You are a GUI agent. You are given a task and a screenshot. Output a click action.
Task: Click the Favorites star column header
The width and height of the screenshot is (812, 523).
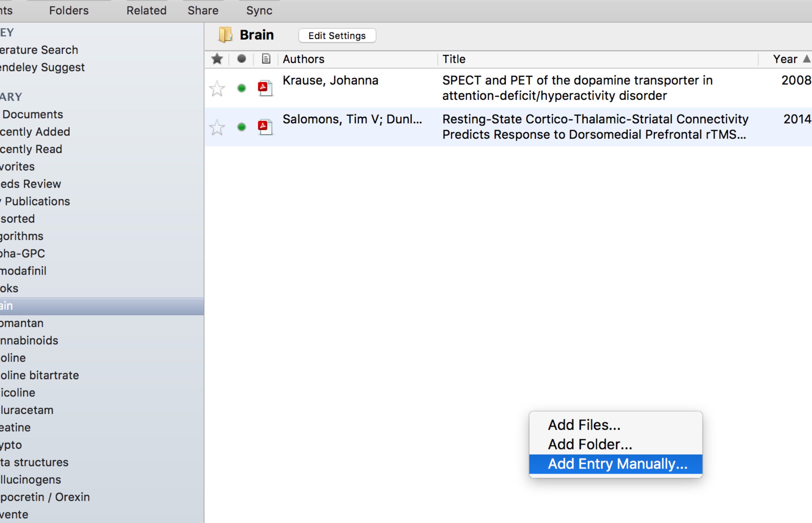(x=217, y=59)
